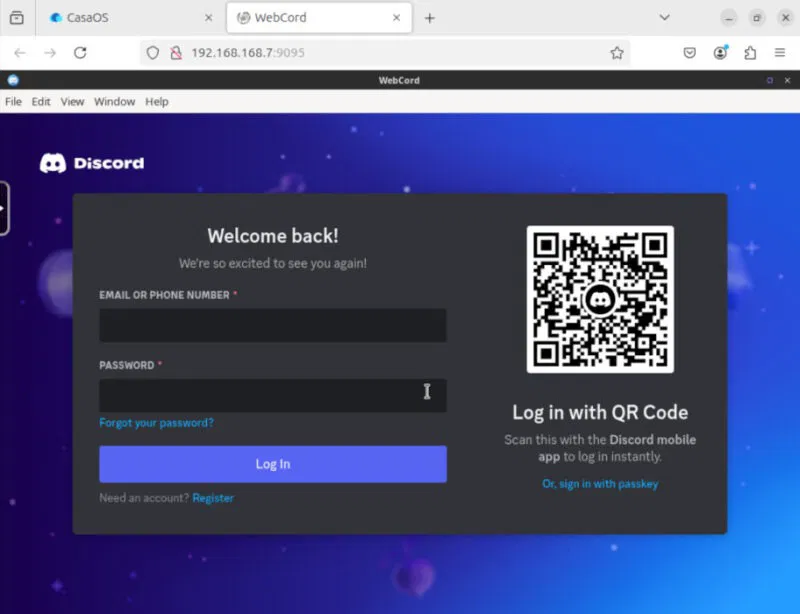This screenshot has width=800, height=614.
Task: Open the list of all tabs
Action: coord(662,17)
